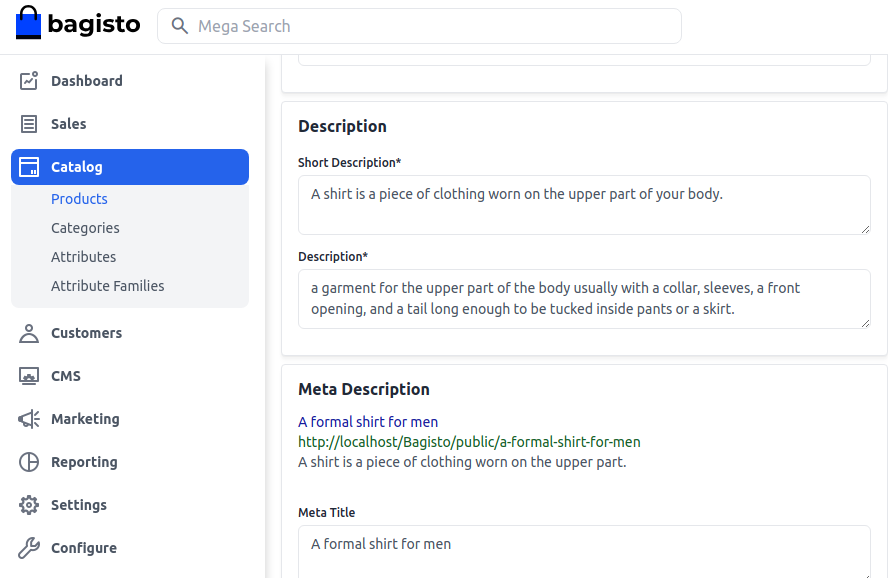Screen dimensions: 888x578
Task: Click inside the Mega Search field
Action: (x=420, y=26)
